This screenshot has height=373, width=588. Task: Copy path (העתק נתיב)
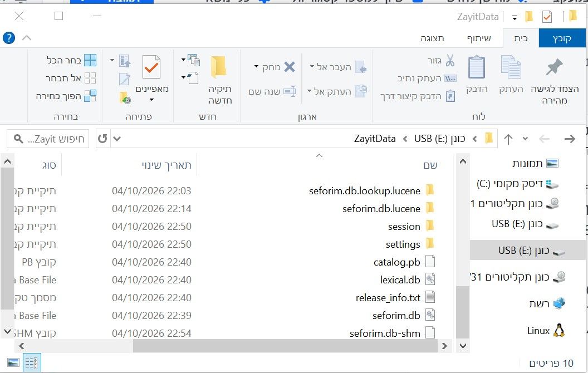coord(427,78)
